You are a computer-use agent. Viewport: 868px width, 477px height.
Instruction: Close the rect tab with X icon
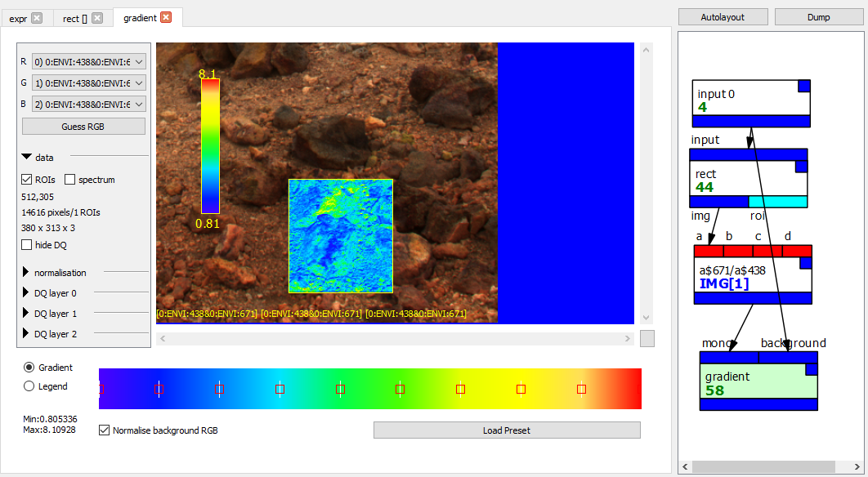(x=97, y=18)
